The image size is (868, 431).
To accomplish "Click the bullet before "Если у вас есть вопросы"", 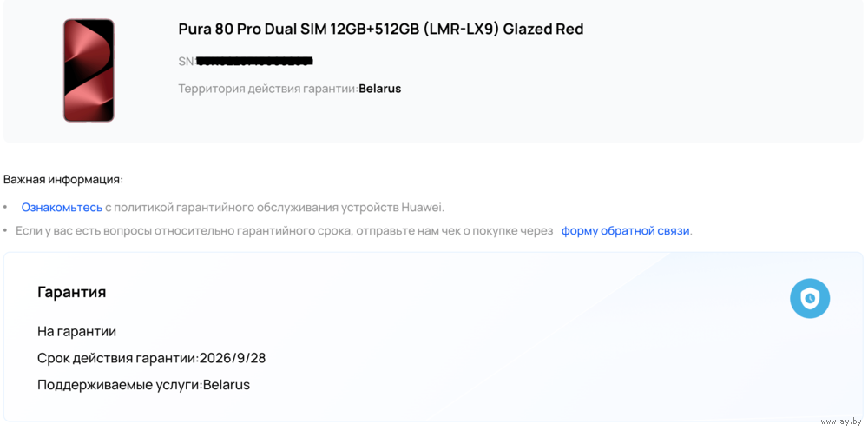I will (x=5, y=231).
